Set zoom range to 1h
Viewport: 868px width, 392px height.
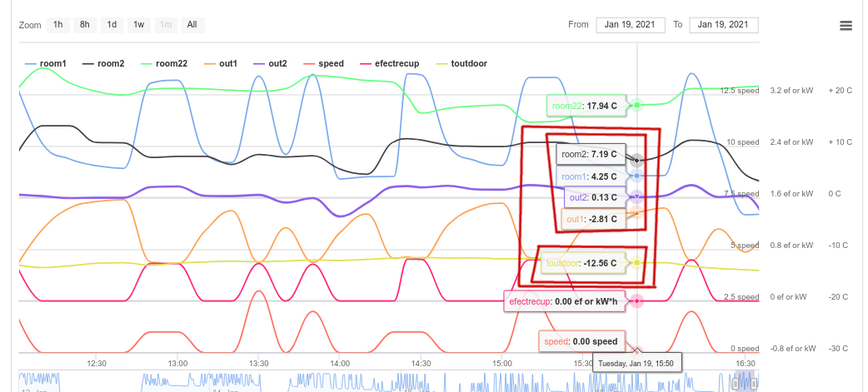(58, 25)
